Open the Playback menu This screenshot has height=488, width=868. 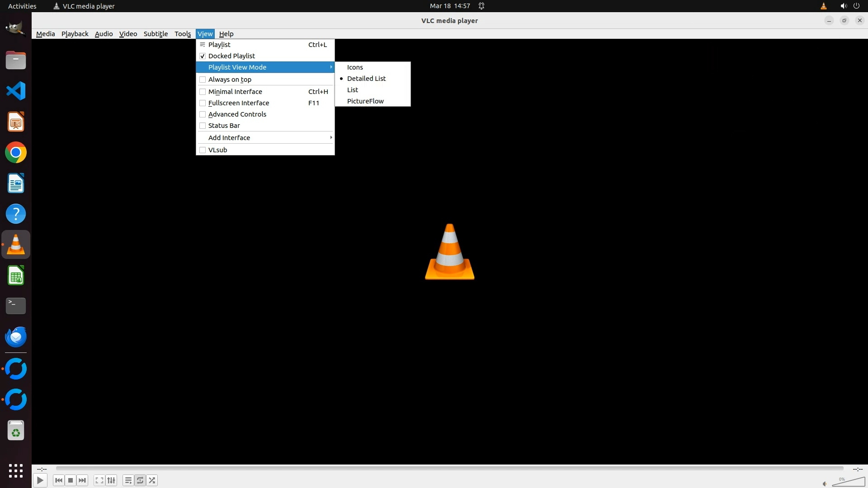(75, 34)
